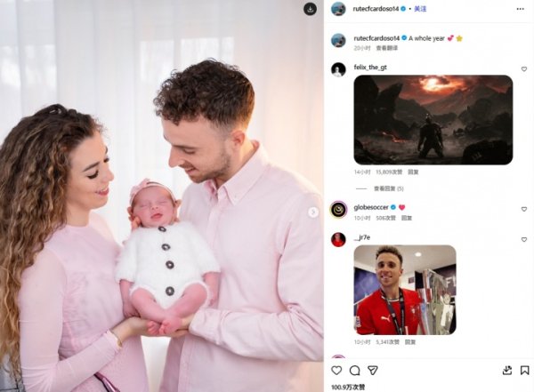The width and height of the screenshot is (534, 392).
Task: Open the red jersey photo from _jr7e
Action: coord(405,290)
